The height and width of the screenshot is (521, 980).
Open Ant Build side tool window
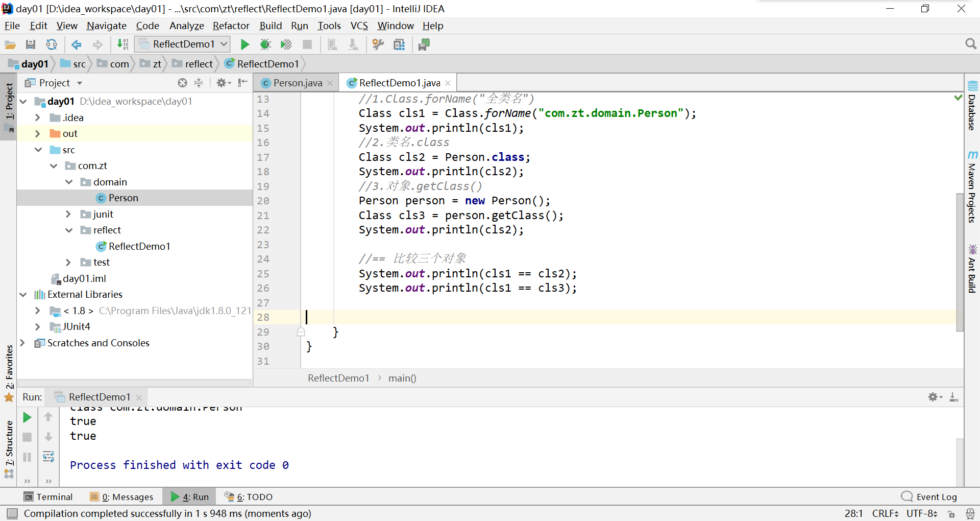[x=972, y=269]
